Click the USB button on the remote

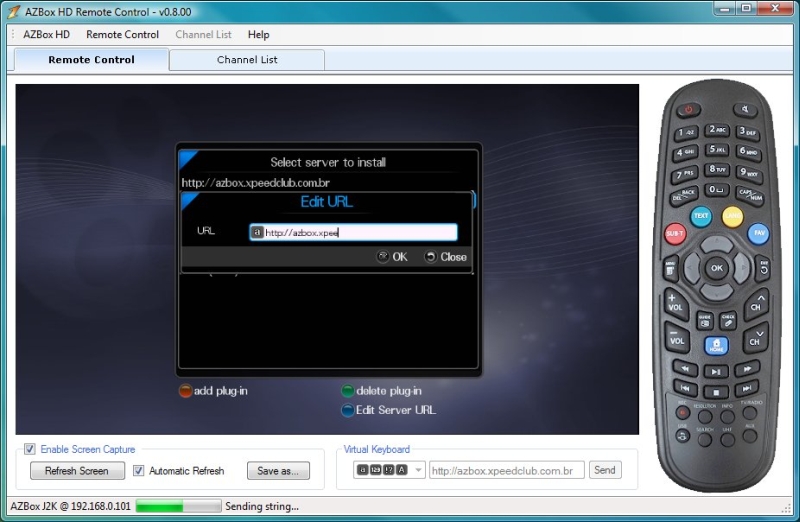(683, 436)
